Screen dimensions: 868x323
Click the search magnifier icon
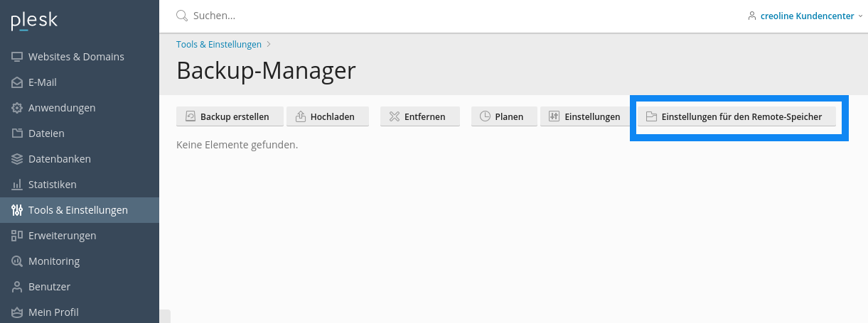coord(182,15)
